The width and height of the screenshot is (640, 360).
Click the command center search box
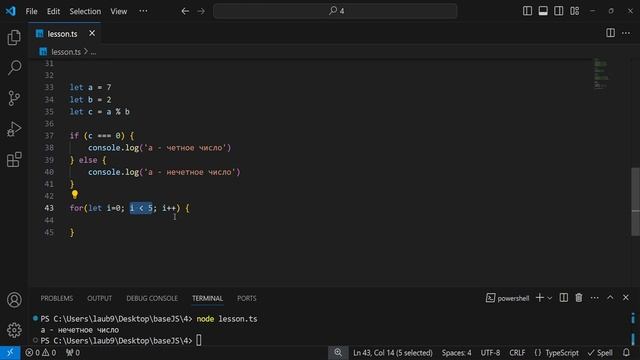[x=335, y=11]
